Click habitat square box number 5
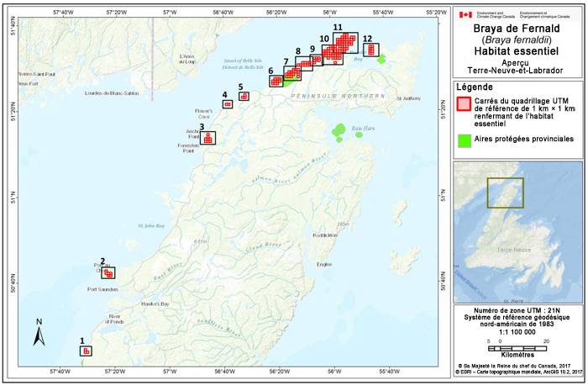 coord(244,96)
